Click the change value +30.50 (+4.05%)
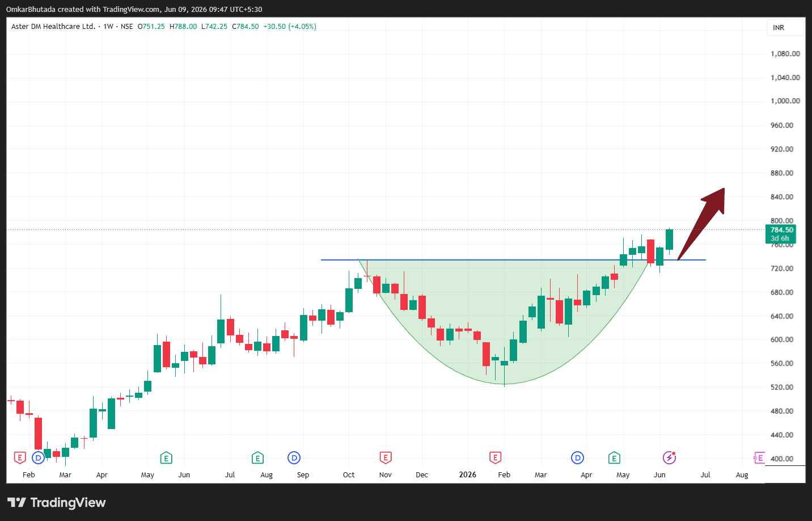This screenshot has height=521, width=812. (x=290, y=27)
